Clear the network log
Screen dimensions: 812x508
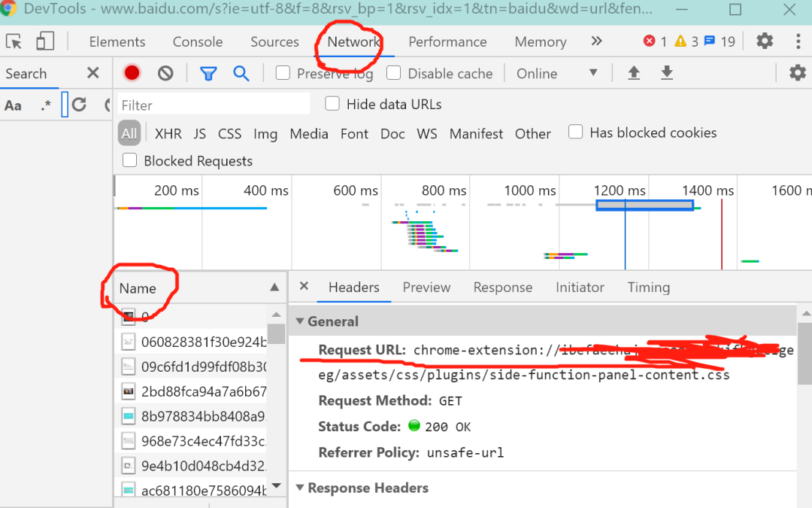coord(165,73)
